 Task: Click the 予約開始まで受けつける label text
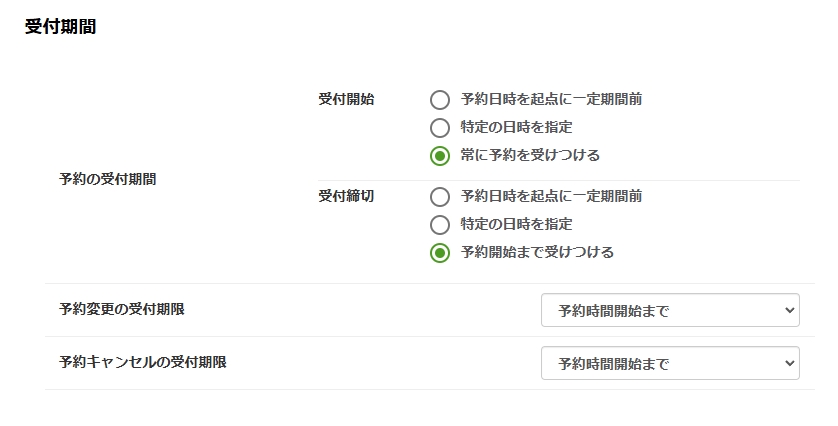click(x=537, y=252)
